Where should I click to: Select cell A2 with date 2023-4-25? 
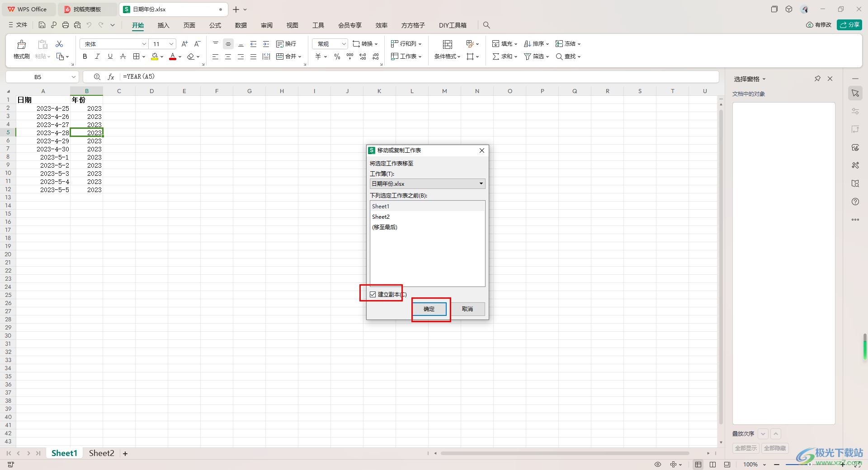point(43,108)
